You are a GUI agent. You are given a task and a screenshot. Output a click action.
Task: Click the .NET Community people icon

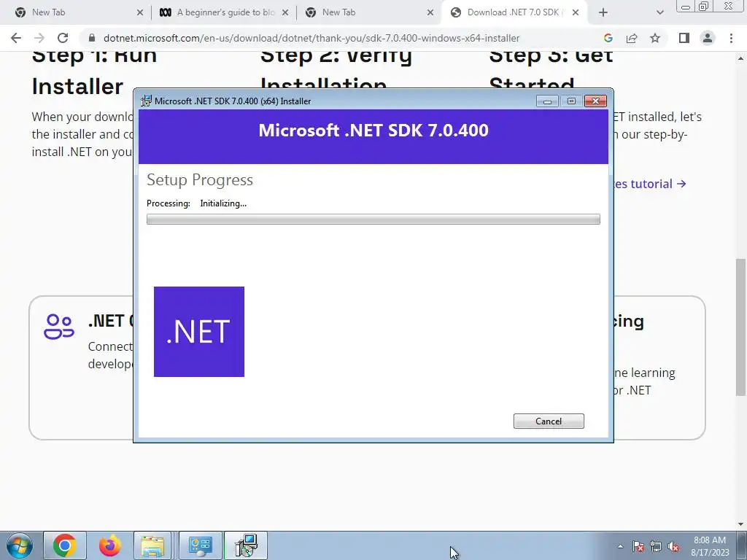click(x=59, y=327)
